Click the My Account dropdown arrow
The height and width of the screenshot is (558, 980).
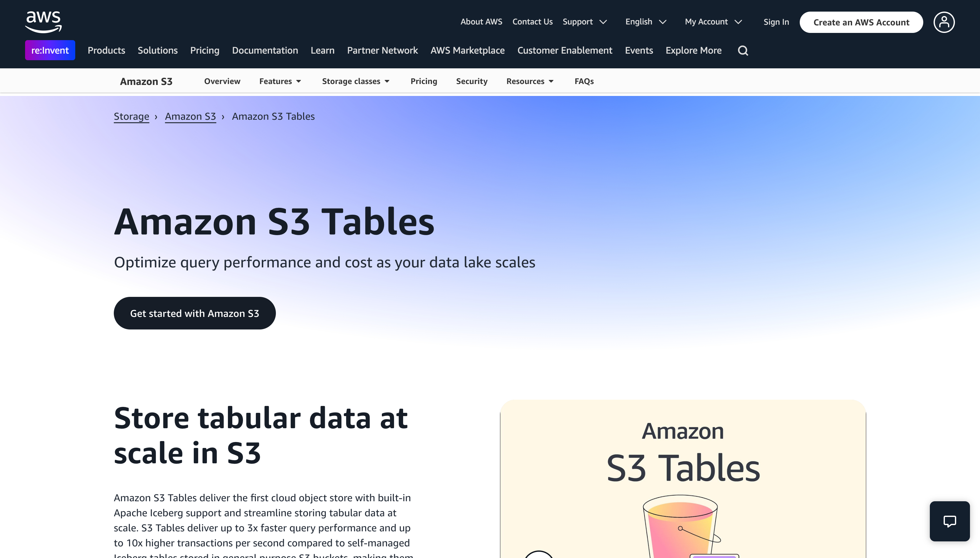tap(740, 22)
